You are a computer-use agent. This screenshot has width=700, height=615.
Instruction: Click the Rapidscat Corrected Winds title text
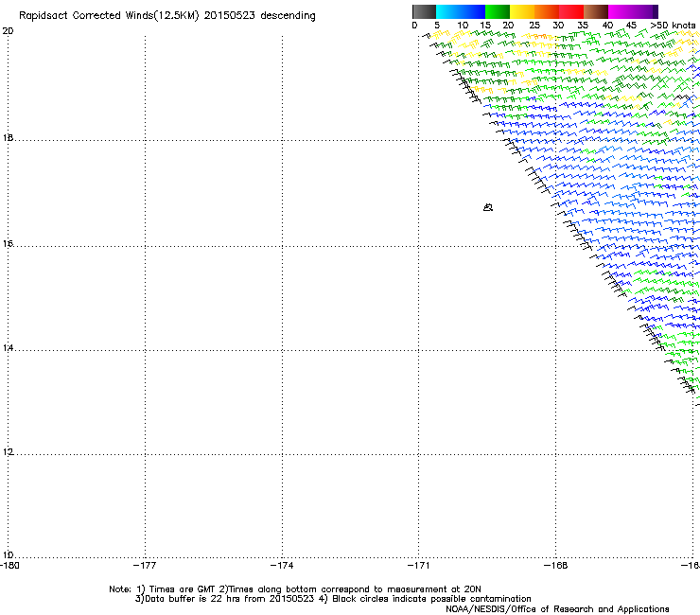(167, 16)
